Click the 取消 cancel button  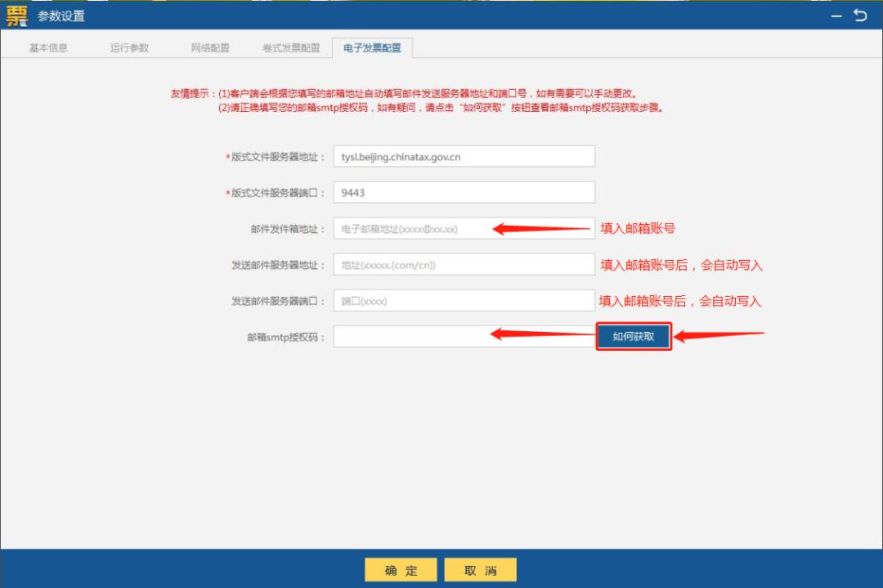click(x=480, y=569)
